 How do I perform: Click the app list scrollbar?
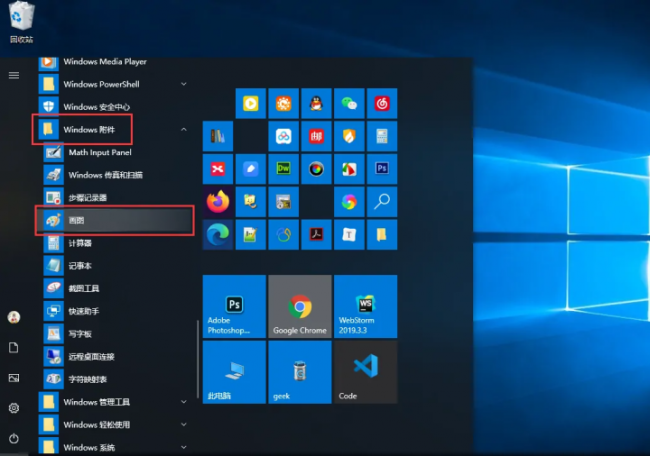coord(198,359)
